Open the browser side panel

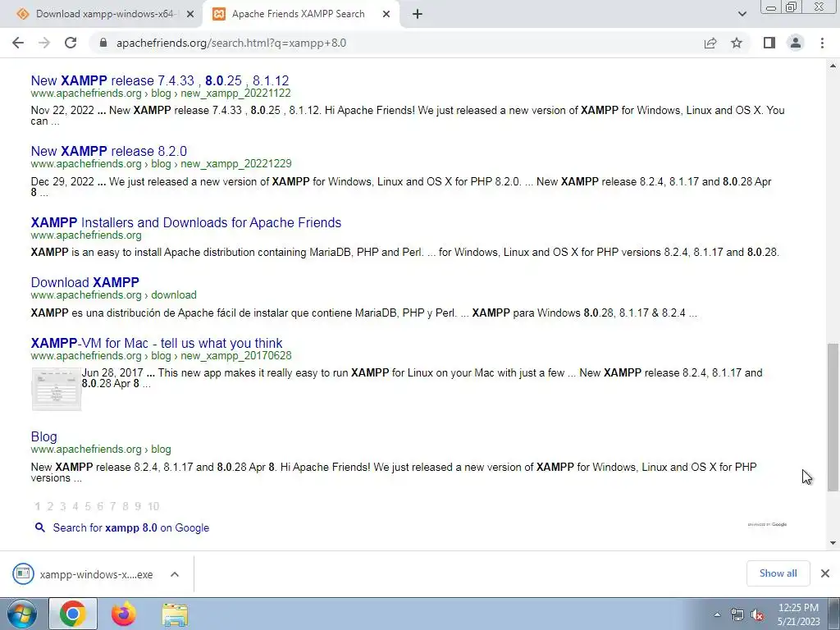coord(769,43)
